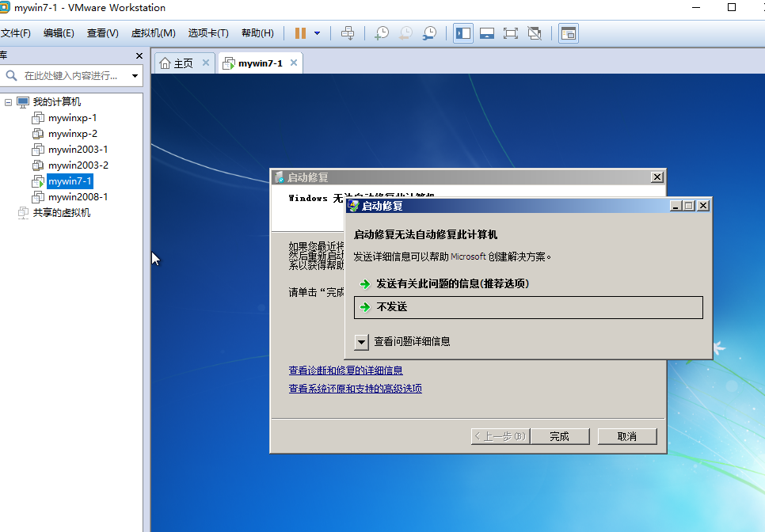Open the 文件(F) menu

coord(16,33)
